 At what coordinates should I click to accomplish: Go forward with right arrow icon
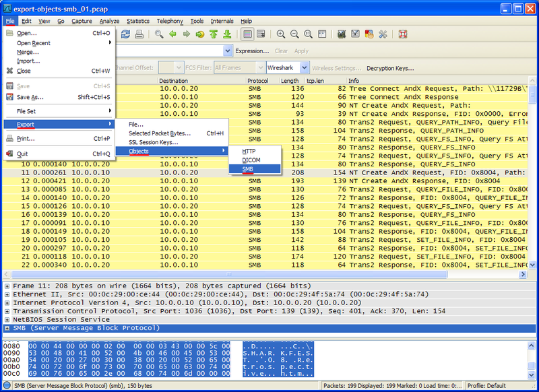point(187,34)
